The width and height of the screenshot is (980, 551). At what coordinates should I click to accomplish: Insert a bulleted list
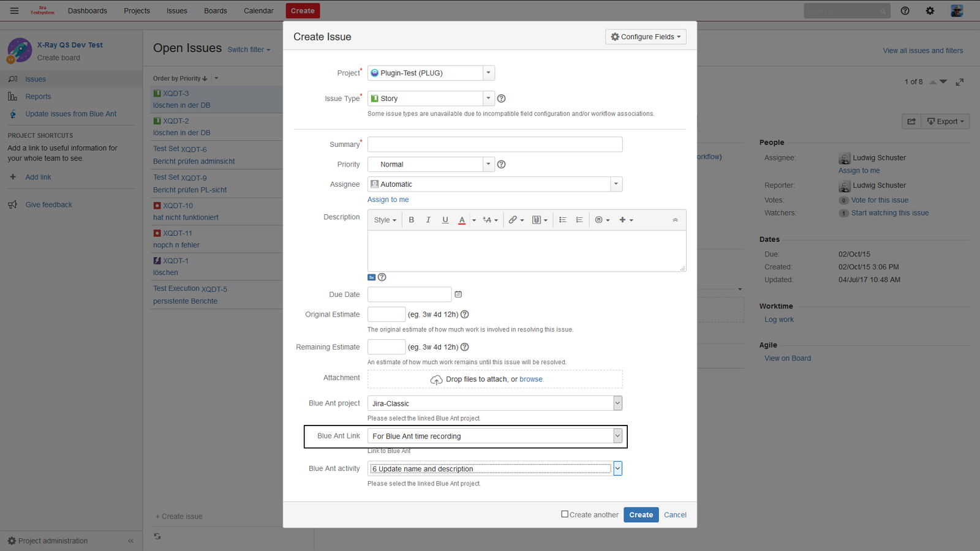click(x=562, y=220)
